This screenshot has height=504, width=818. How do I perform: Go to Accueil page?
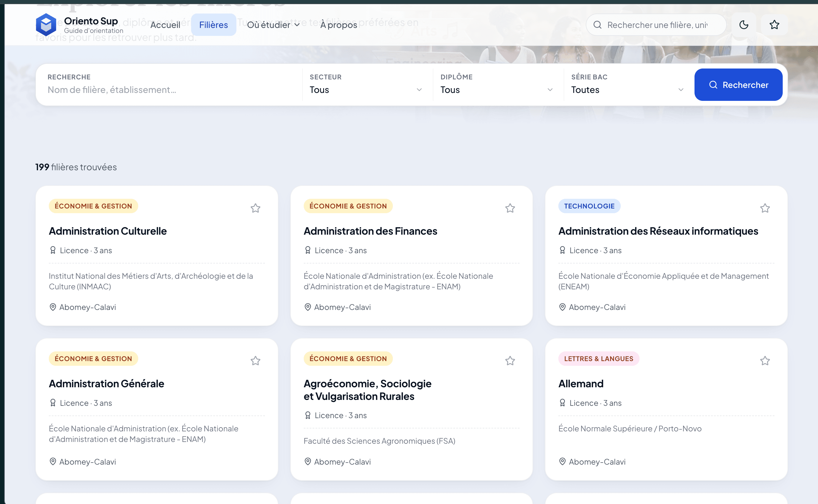[x=165, y=25]
